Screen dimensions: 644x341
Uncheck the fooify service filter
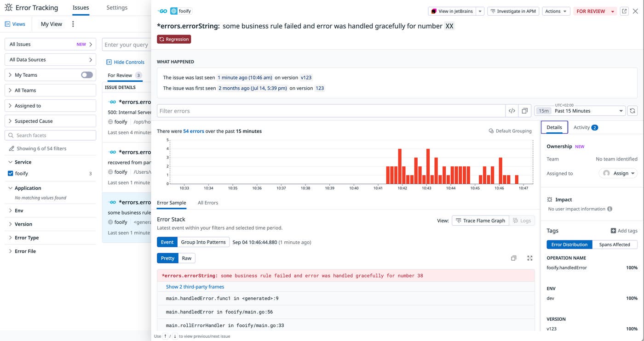click(x=11, y=173)
